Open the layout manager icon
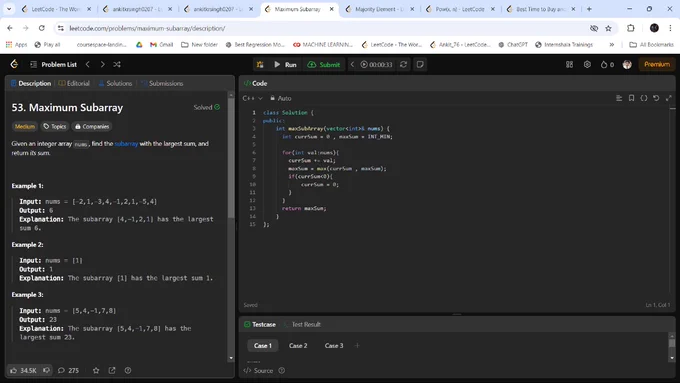The image size is (680, 383). pos(569,64)
